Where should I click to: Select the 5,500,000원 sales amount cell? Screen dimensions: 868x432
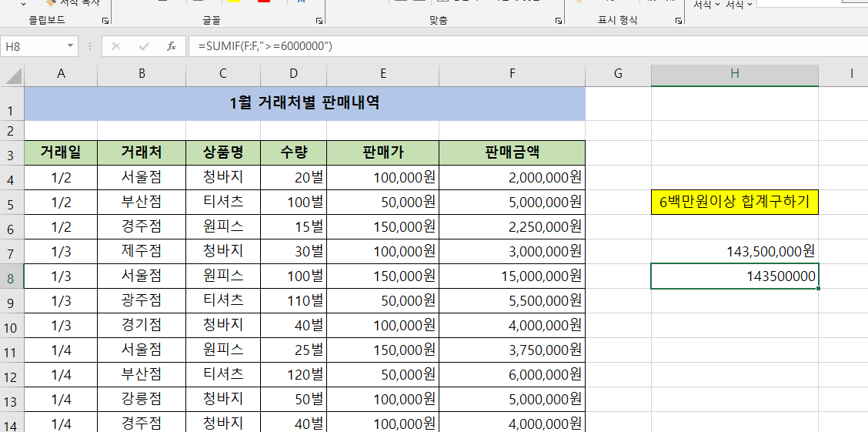click(512, 301)
